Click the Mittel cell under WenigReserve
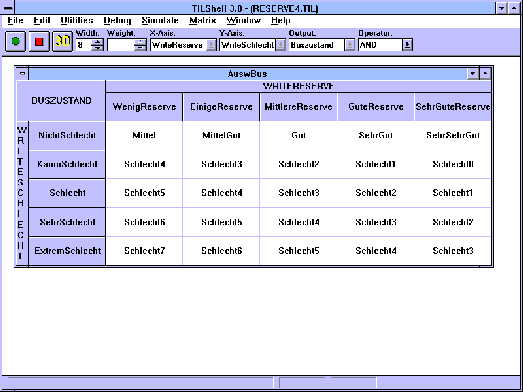The width and height of the screenshot is (523, 392). [144, 135]
